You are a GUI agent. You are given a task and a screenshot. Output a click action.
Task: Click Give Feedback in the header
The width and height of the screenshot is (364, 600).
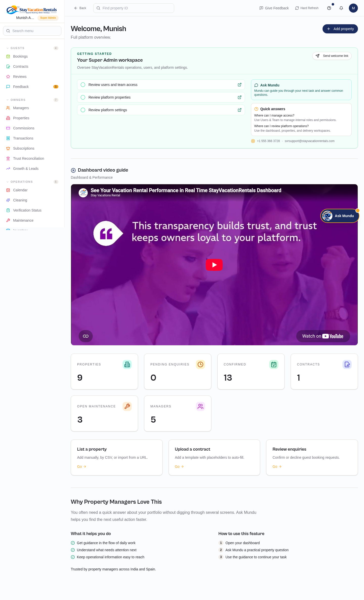point(274,8)
